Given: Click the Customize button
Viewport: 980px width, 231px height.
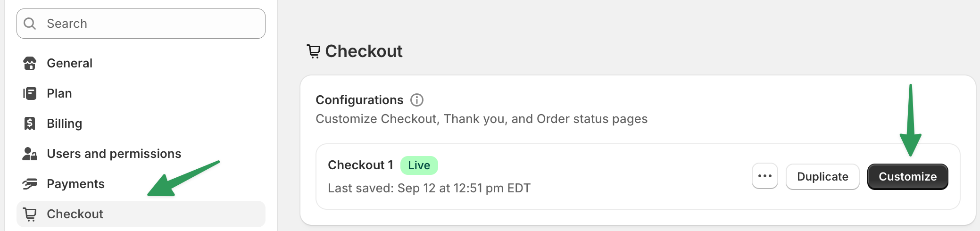Looking at the screenshot, I should (x=907, y=177).
